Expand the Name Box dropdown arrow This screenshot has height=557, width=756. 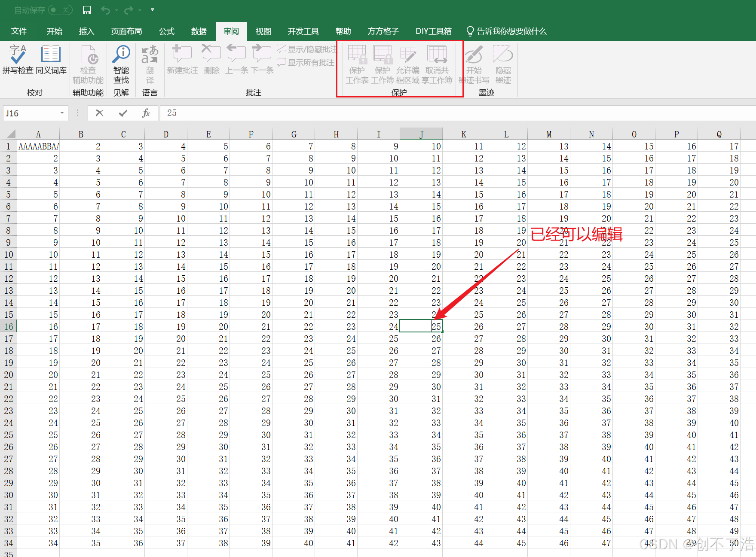coord(62,113)
